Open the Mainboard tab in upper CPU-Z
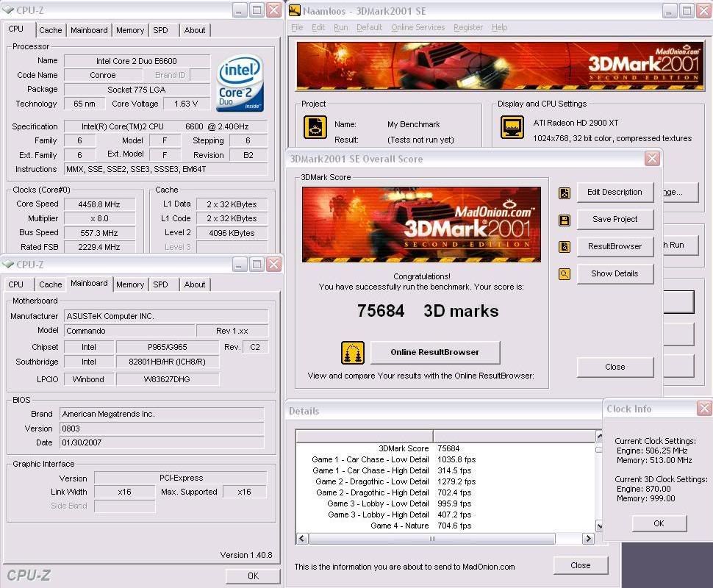The width and height of the screenshot is (713, 588). pos(89,30)
